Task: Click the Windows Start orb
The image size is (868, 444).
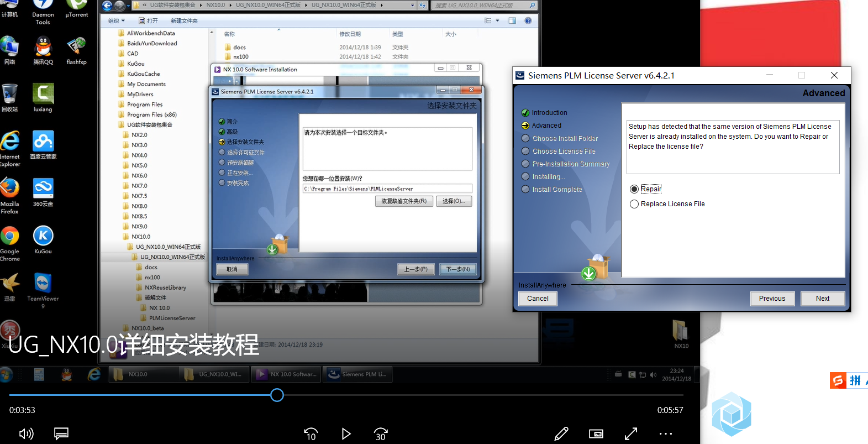Action: 6,374
